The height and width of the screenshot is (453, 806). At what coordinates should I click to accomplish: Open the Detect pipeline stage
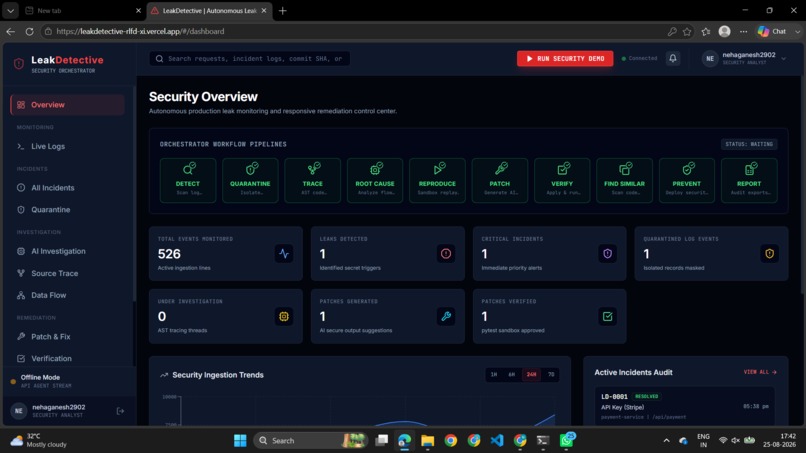coord(188,180)
